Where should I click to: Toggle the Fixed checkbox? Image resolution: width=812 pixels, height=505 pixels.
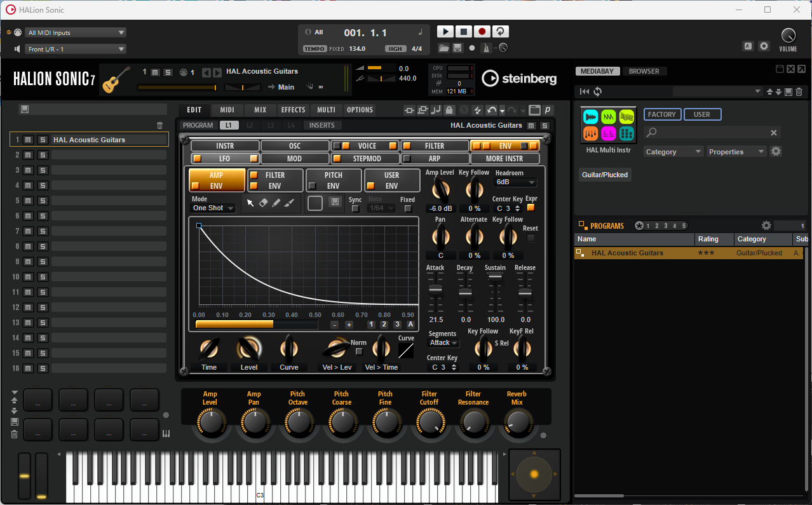[x=407, y=208]
